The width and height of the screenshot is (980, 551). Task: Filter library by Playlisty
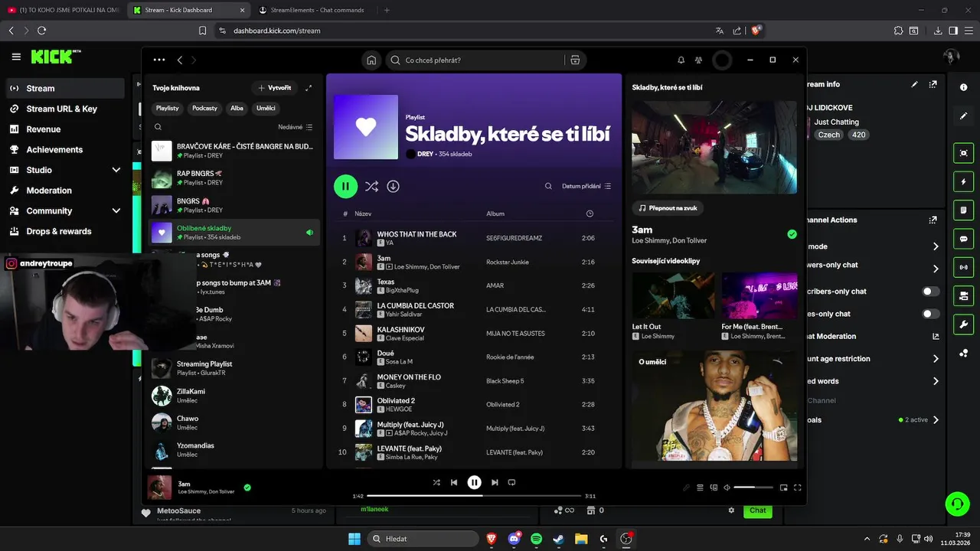tap(167, 108)
